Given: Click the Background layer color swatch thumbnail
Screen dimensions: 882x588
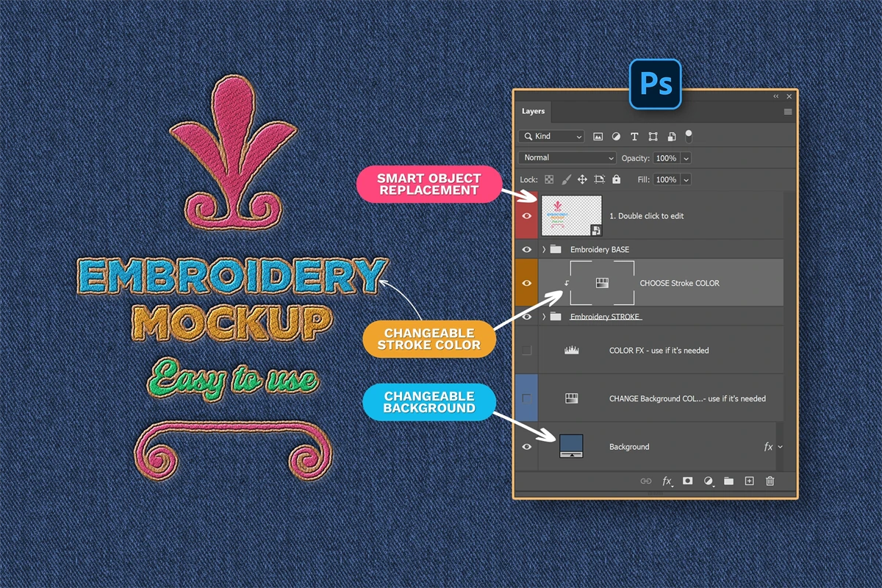Looking at the screenshot, I should tap(571, 446).
